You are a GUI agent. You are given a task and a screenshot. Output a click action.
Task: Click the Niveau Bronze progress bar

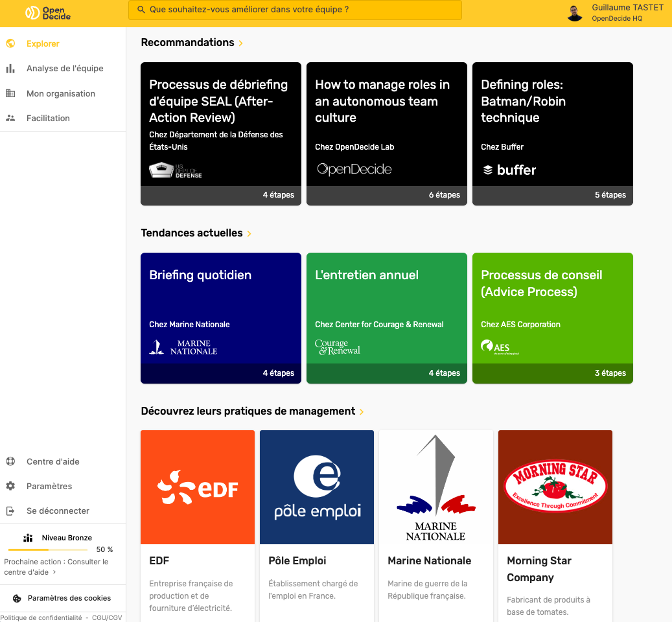pos(48,549)
